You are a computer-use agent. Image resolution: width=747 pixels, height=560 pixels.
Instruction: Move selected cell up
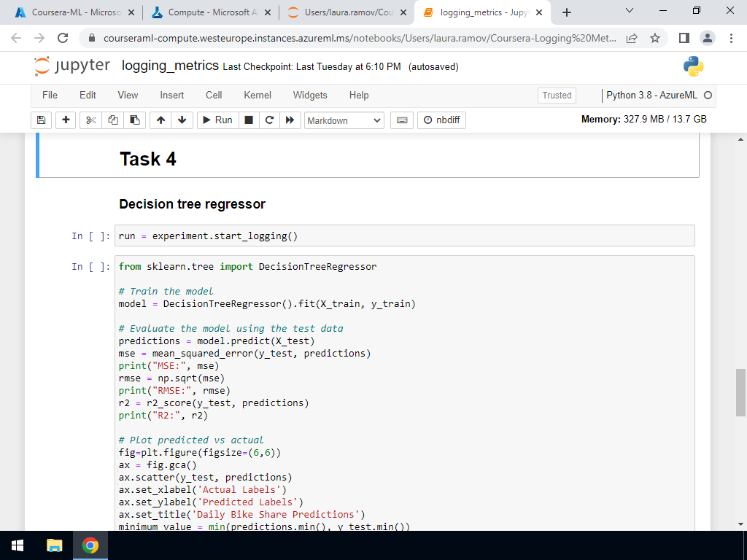[x=160, y=120]
